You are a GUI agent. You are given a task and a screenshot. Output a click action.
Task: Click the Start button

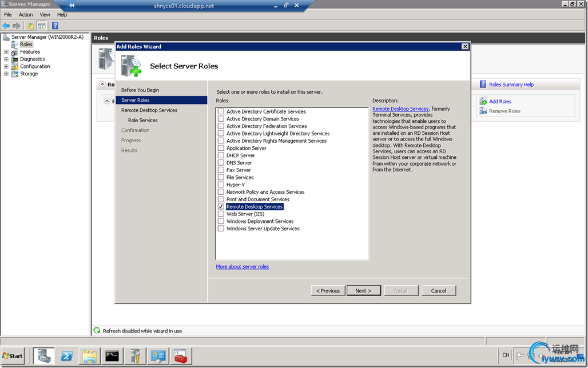[x=13, y=355]
